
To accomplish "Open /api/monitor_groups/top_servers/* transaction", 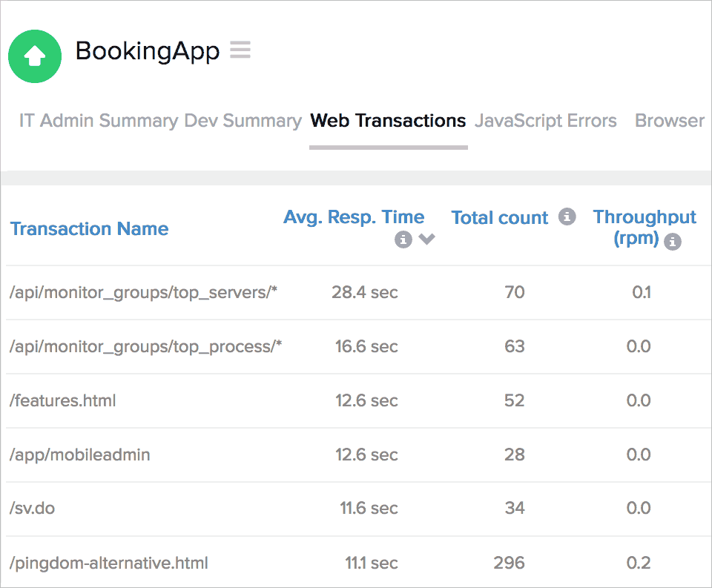I will click(143, 292).
